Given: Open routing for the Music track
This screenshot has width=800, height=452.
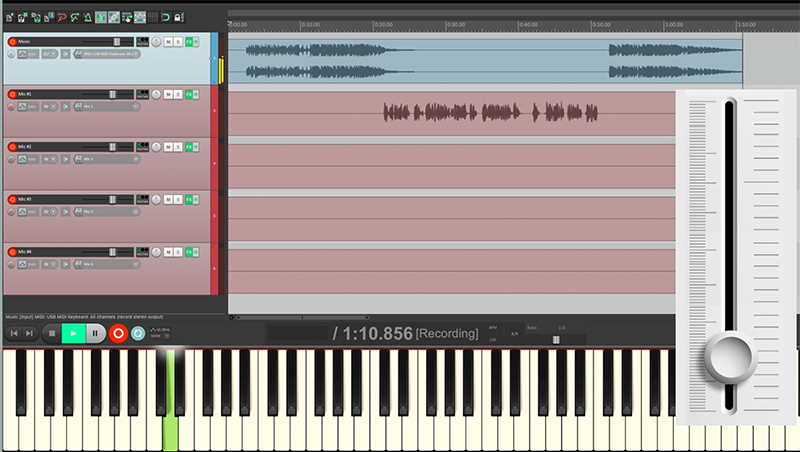Looking at the screenshot, I should pyautogui.click(x=143, y=41).
